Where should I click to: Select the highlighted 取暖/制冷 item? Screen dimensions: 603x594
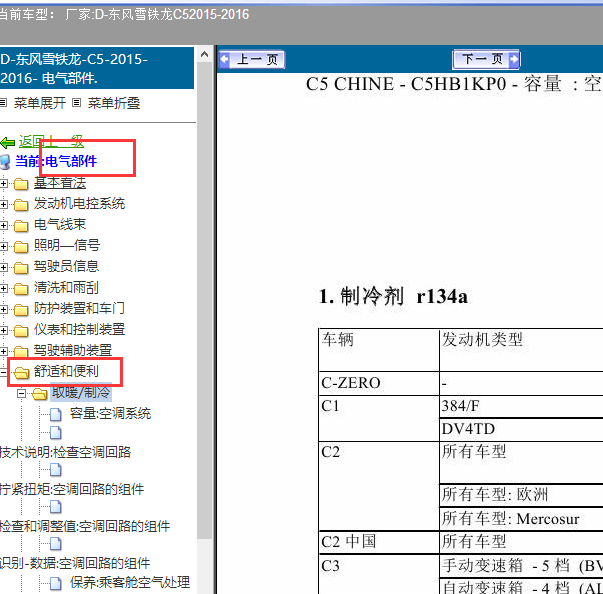(81, 393)
